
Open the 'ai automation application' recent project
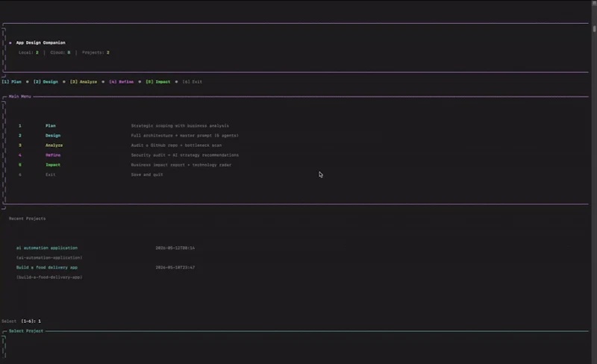[47, 248]
